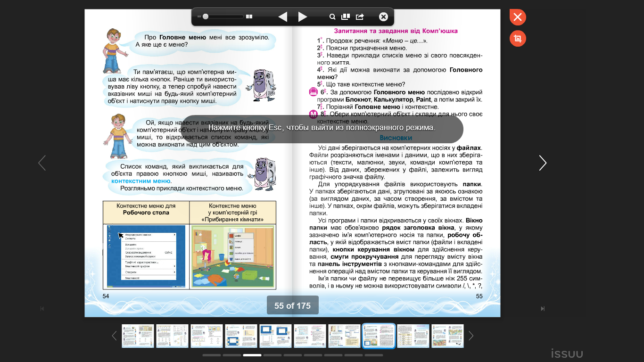The height and width of the screenshot is (362, 644).
Task: Open the tenth thumbnail in the strip
Action: point(447,336)
